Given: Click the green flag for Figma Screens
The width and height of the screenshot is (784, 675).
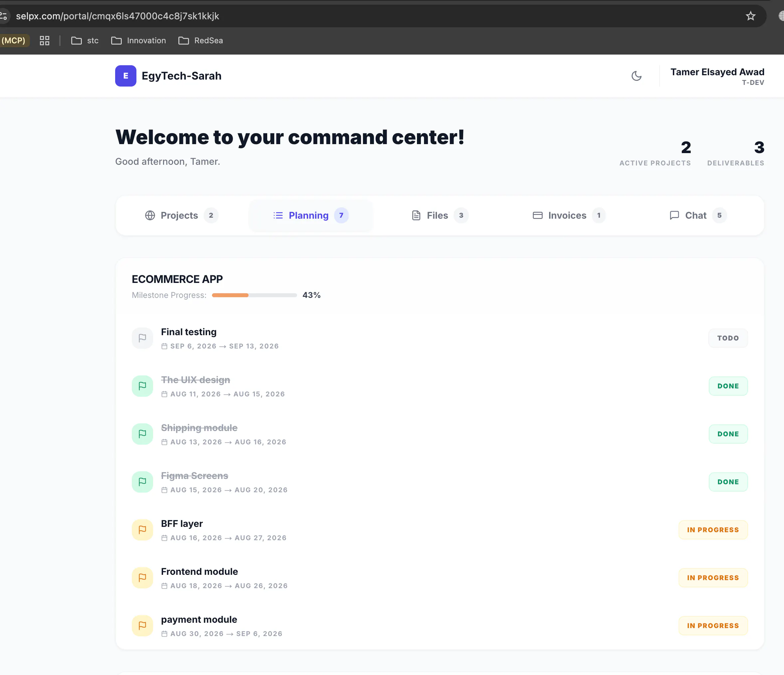Looking at the screenshot, I should (142, 482).
